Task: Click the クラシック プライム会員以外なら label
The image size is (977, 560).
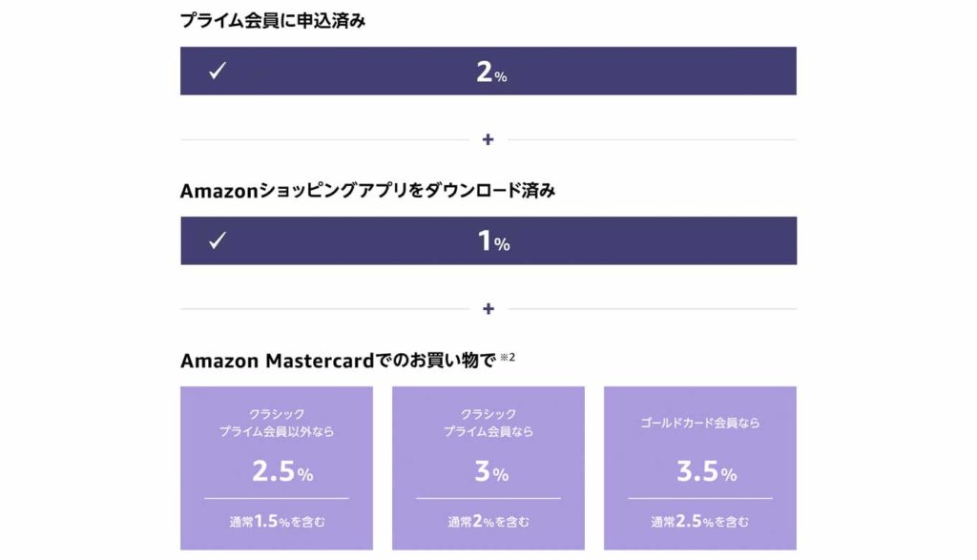Action: coord(277,423)
